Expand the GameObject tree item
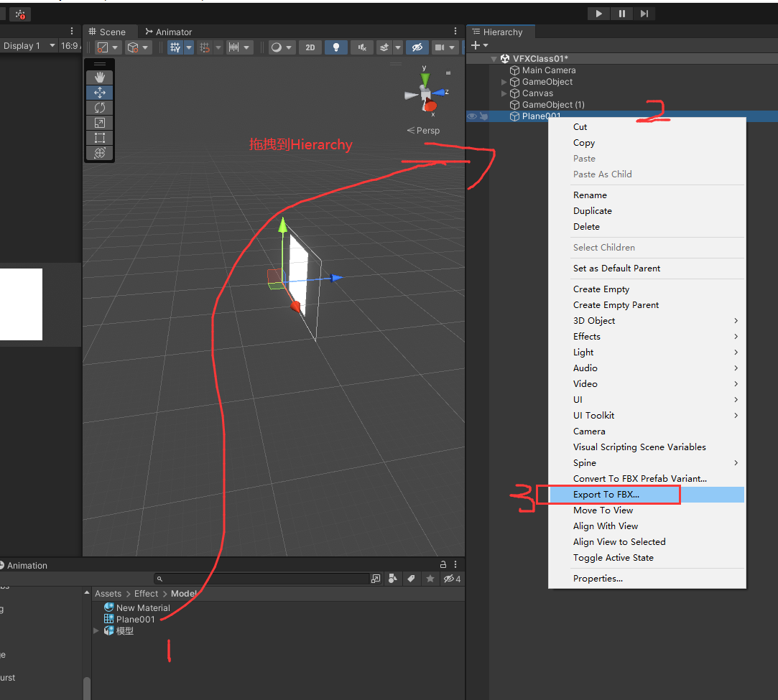 504,82
